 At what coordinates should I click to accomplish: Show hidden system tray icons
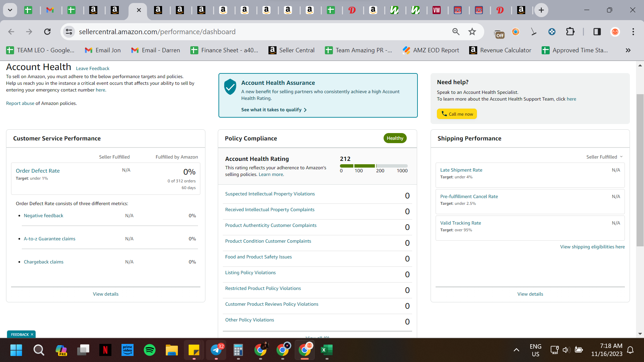click(x=516, y=350)
